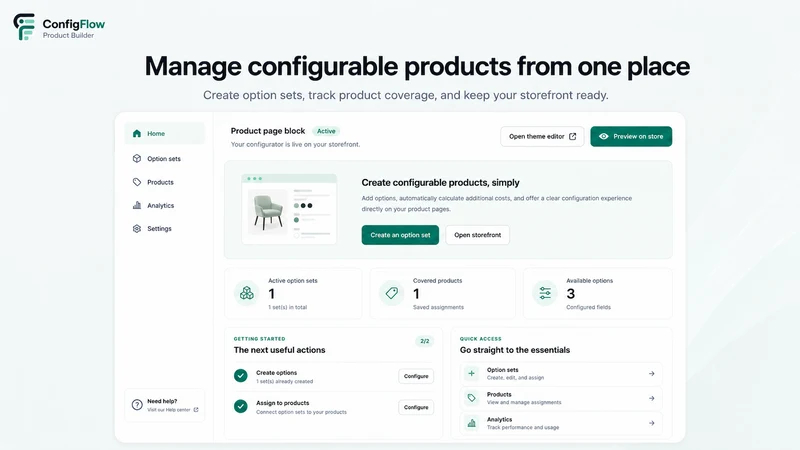The image size is (800, 450).
Task: Click the 'Saved assignments' text
Action: 438,307
